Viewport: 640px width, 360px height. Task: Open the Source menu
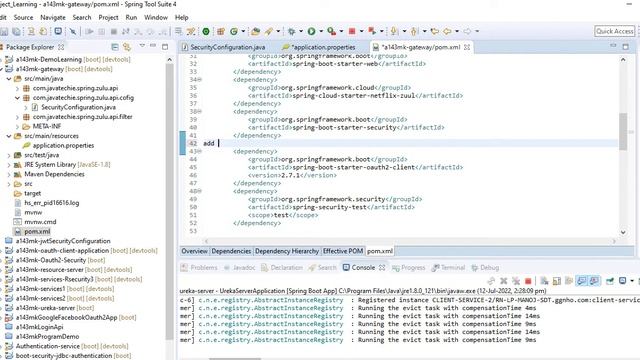23,18
